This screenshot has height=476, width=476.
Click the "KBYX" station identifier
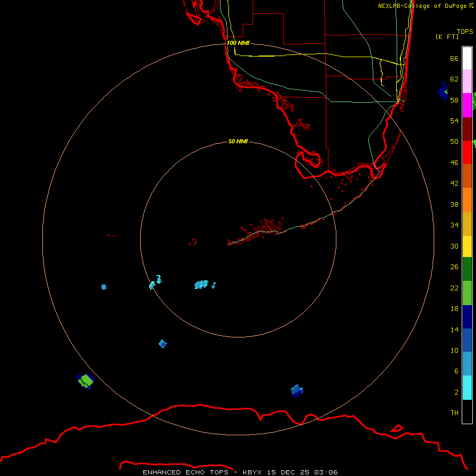click(253, 472)
